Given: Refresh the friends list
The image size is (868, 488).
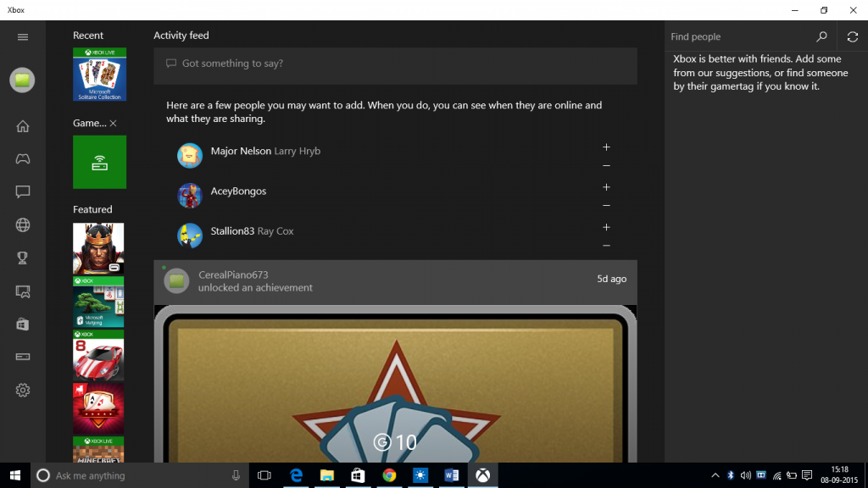Looking at the screenshot, I should pos(853,36).
